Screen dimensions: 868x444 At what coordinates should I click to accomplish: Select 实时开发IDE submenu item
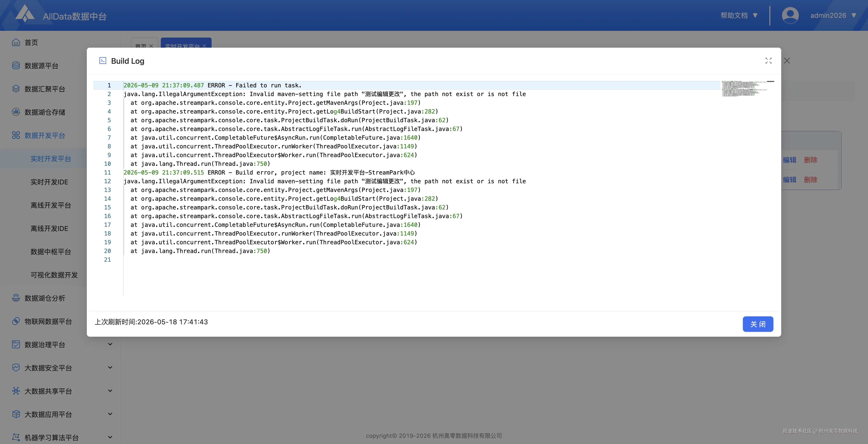coord(49,182)
